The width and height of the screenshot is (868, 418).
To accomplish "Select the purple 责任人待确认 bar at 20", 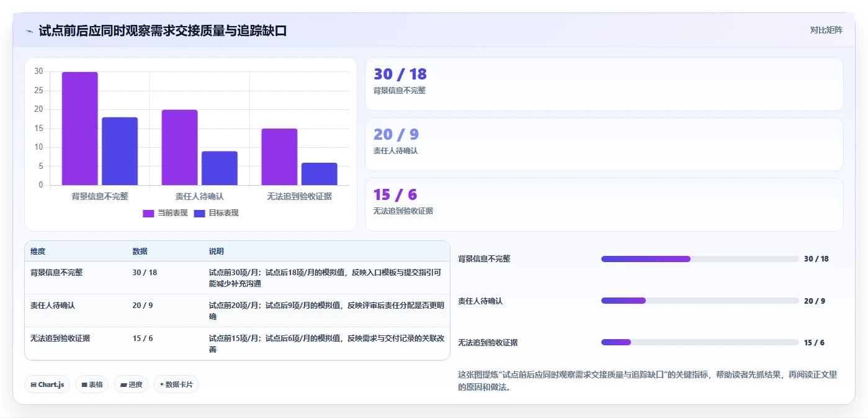I will [179, 147].
